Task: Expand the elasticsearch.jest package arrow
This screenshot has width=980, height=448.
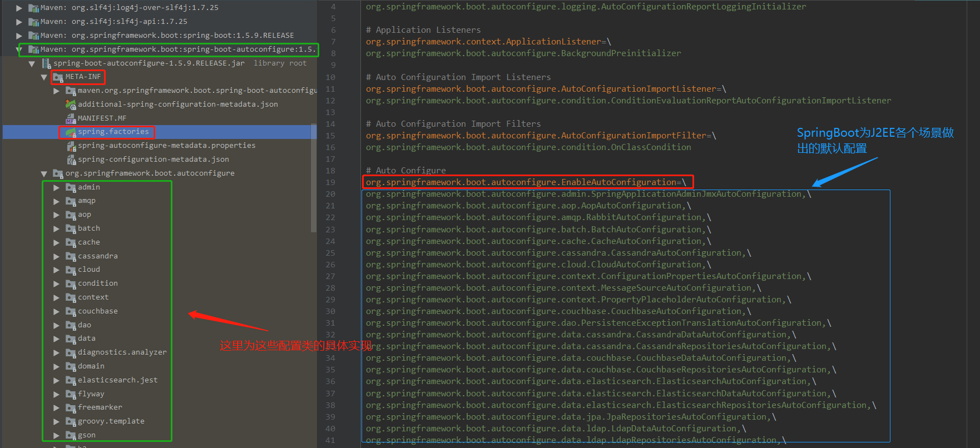Action: pos(56,381)
